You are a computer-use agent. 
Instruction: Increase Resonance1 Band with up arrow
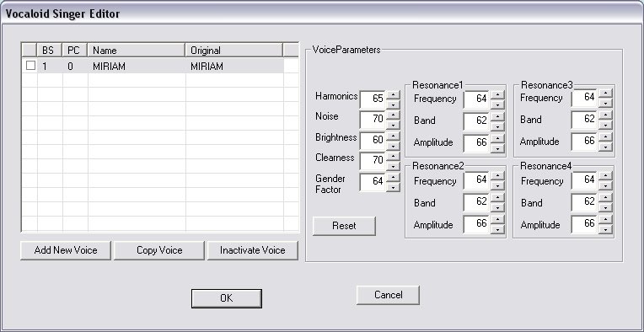click(497, 116)
